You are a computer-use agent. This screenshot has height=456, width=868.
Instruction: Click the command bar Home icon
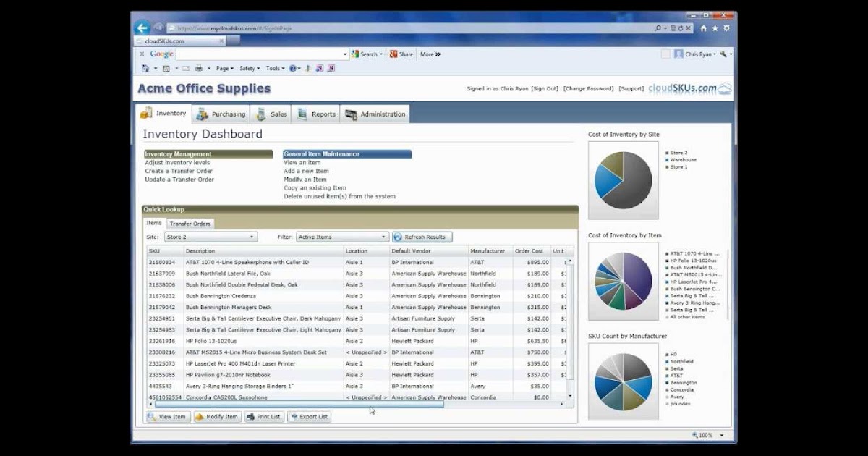146,69
